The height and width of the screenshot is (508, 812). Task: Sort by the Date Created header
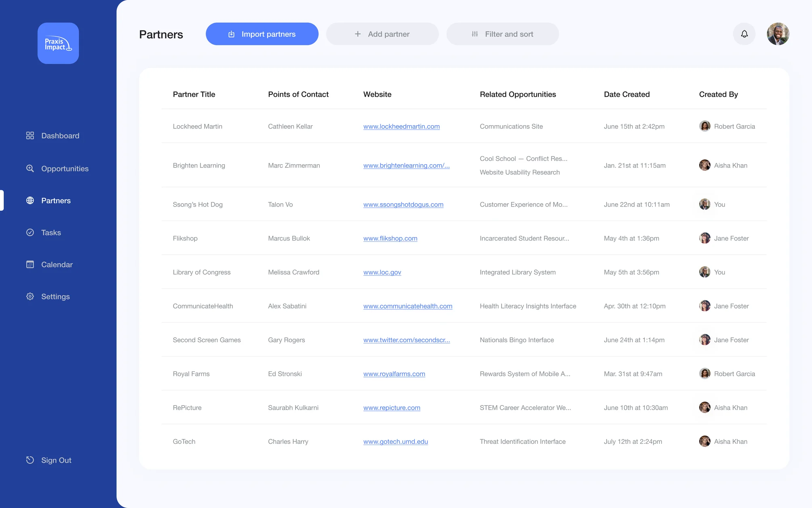tap(626, 94)
